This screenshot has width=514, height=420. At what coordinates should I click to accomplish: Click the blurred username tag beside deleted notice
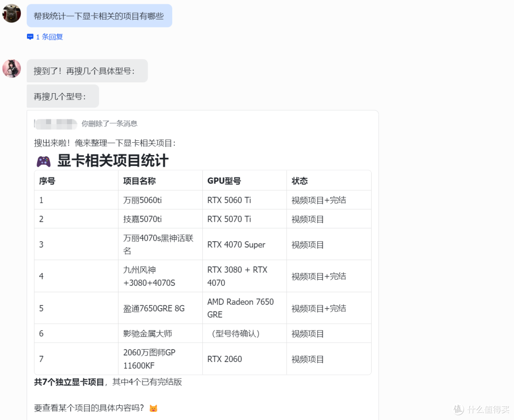click(56, 124)
